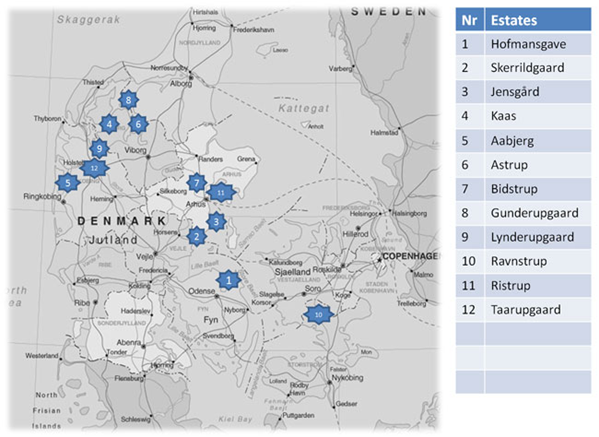Click star marker 8 south of Thisted
Image resolution: width=599 pixels, height=437 pixels.
pyautogui.click(x=128, y=100)
